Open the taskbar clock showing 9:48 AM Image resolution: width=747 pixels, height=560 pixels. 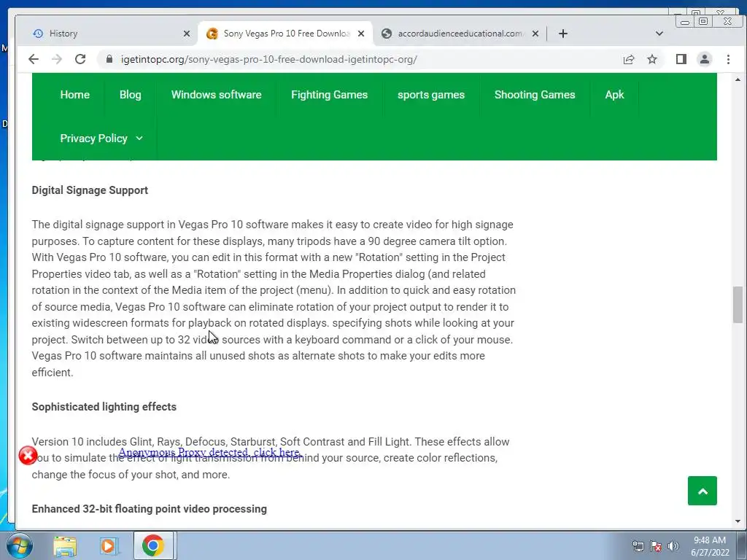click(x=710, y=546)
